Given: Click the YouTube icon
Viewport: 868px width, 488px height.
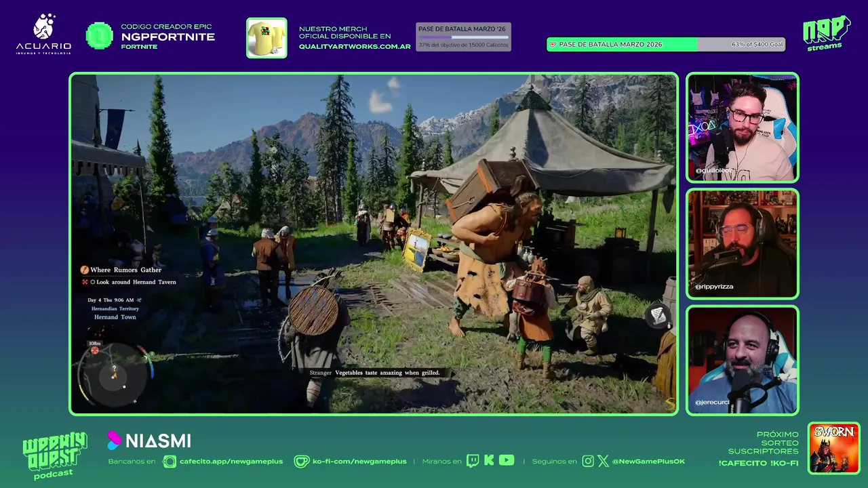Looking at the screenshot, I should (x=507, y=460).
